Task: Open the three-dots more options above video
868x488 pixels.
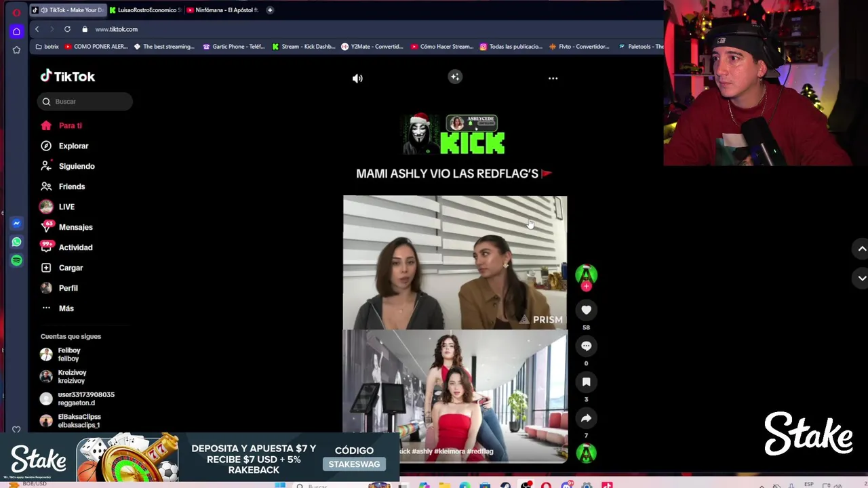Action: coord(553,79)
